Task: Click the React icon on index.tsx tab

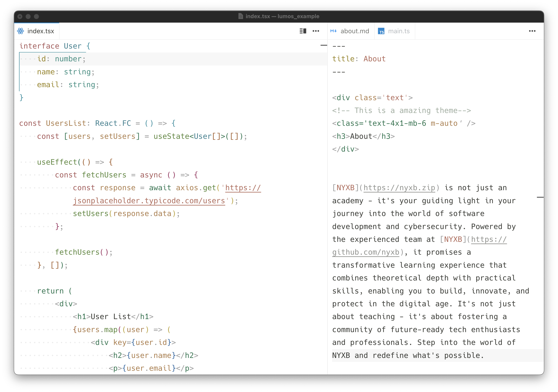Action: 21,31
